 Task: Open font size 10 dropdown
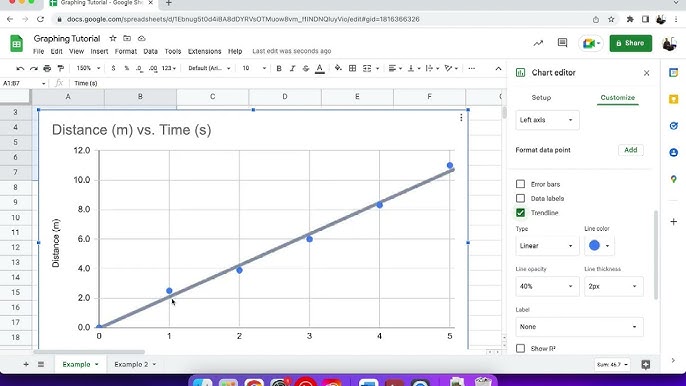(x=254, y=68)
